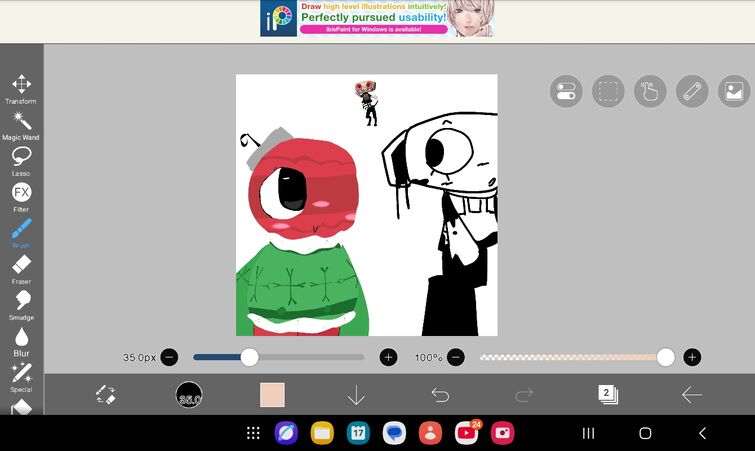Show recent apps with three-bar button
Image resolution: width=755 pixels, height=451 pixels.
pos(588,433)
